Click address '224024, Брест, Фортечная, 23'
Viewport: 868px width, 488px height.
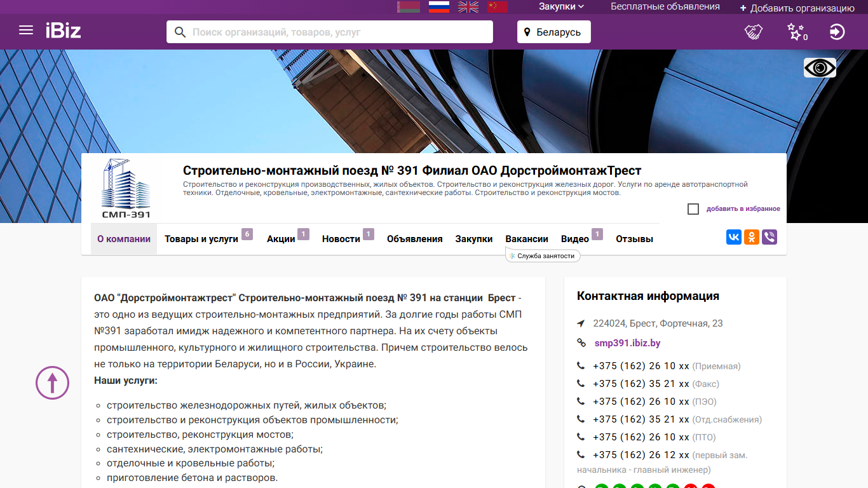coord(658,323)
